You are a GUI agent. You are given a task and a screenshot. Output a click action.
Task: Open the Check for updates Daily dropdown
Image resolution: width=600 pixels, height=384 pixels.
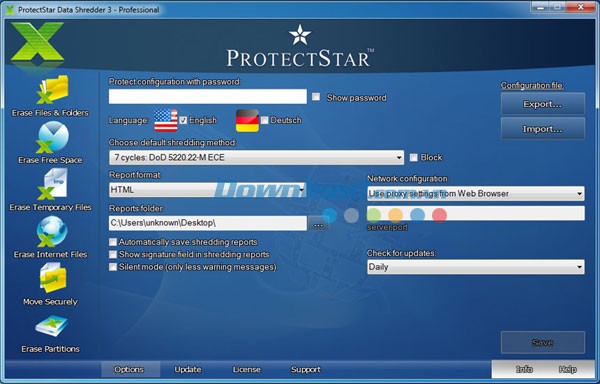pyautogui.click(x=476, y=267)
